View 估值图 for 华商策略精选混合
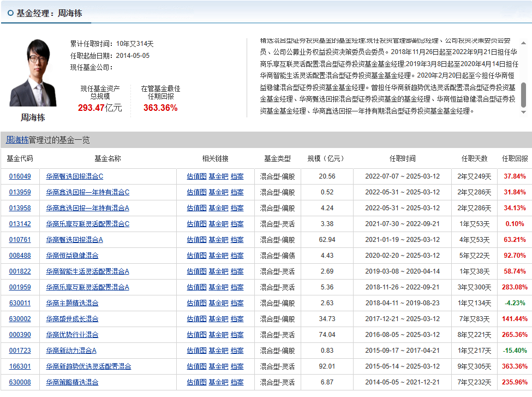Image resolution: width=532 pixels, height=397 pixels. tap(196, 382)
